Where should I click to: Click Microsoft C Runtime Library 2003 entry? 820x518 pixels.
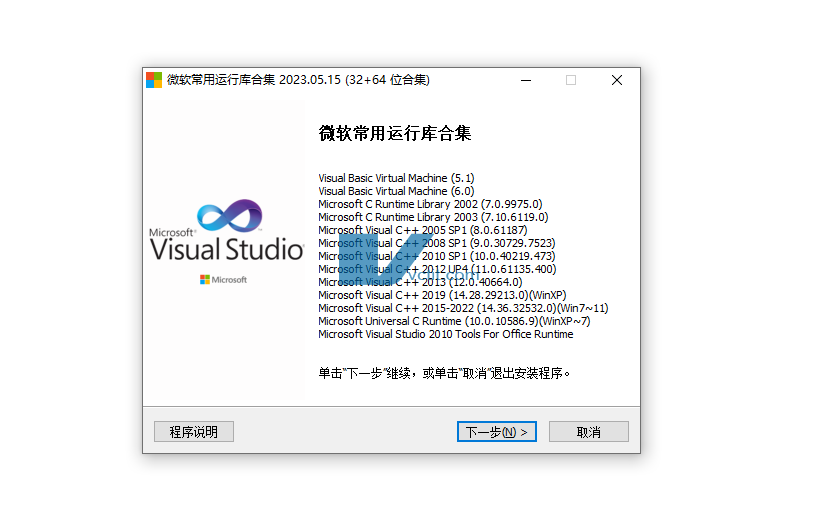(x=433, y=217)
